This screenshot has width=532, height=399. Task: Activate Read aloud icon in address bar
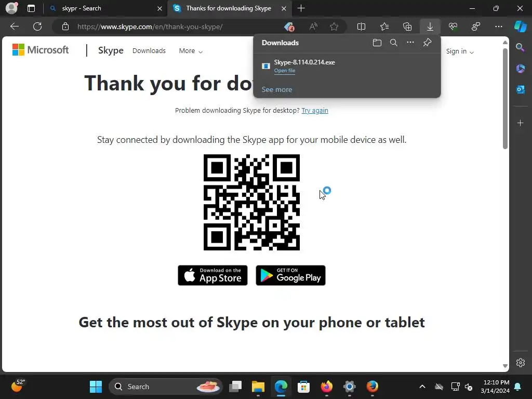pyautogui.click(x=313, y=26)
